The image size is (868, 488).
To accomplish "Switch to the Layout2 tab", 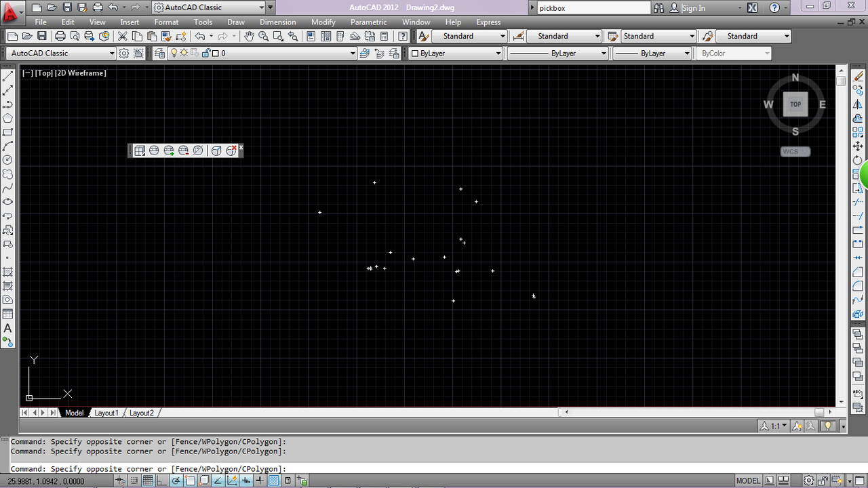I will click(x=142, y=413).
